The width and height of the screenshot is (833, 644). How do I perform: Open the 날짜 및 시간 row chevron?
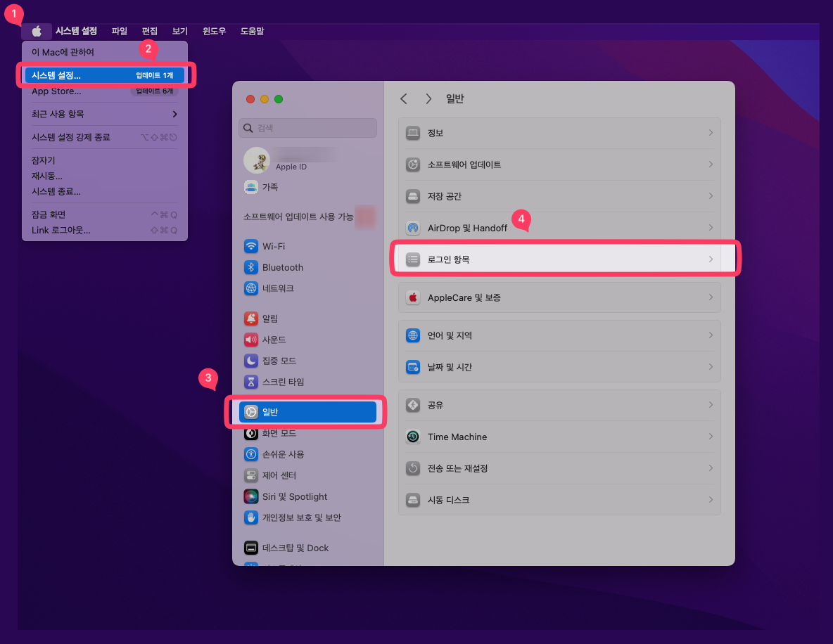pos(711,367)
